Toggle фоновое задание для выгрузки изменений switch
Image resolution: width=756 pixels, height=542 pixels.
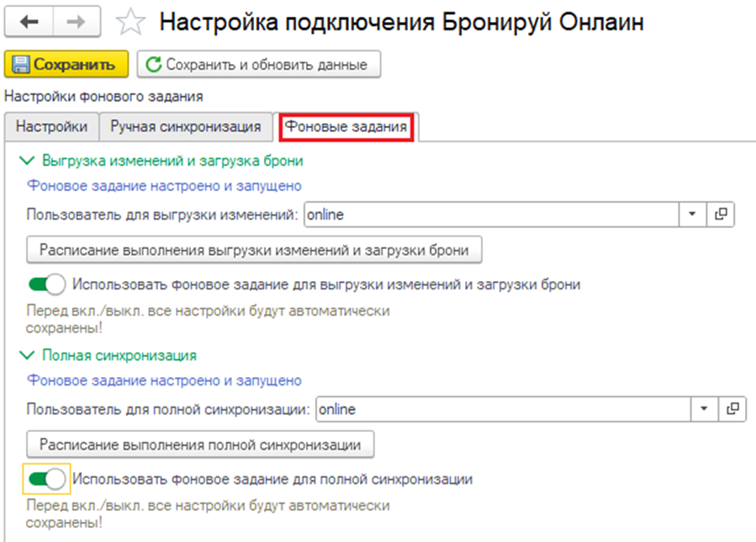[47, 284]
